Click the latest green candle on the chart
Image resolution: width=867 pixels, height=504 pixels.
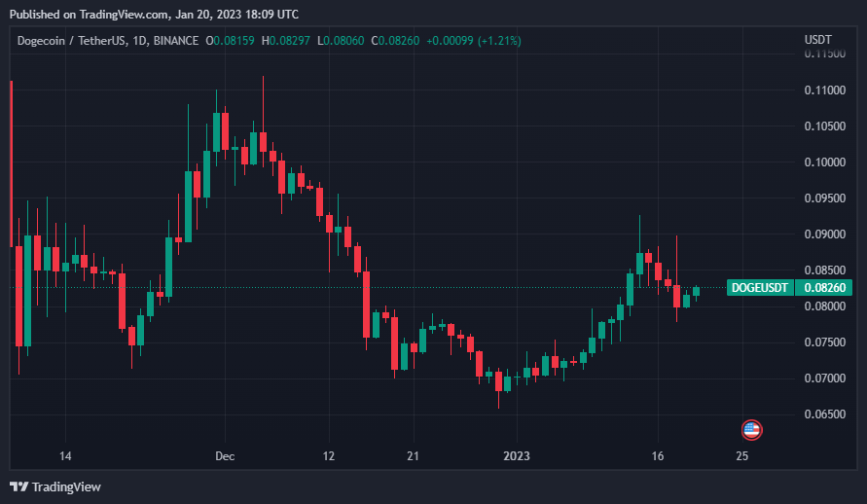pos(696,292)
